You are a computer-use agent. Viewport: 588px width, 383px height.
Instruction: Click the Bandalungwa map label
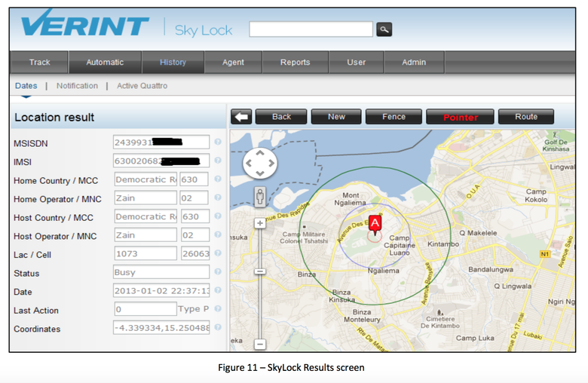click(x=491, y=269)
